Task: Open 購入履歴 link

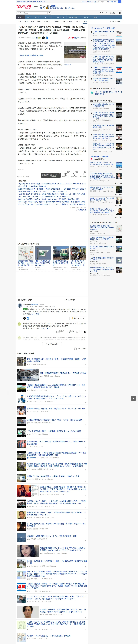Action: [x=112, y=13]
